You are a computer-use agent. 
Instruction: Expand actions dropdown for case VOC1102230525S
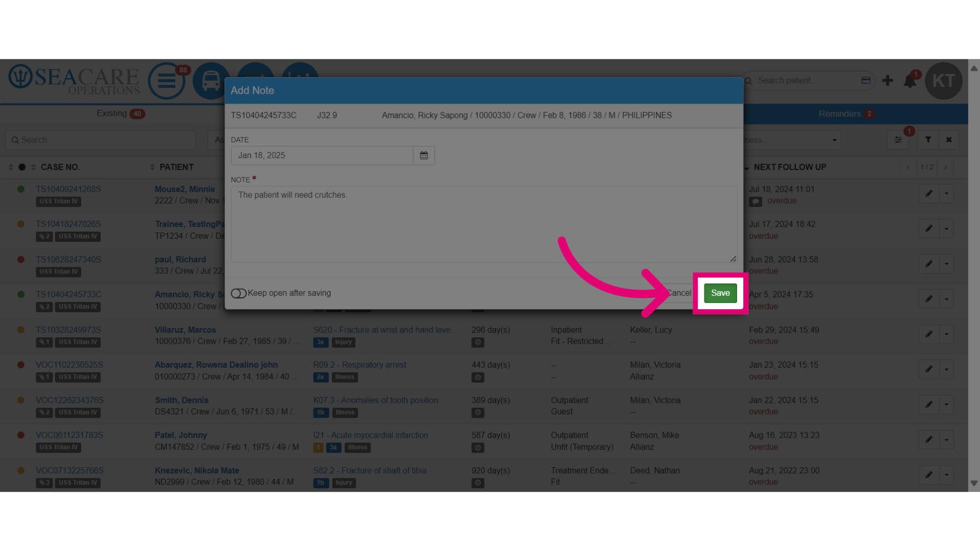click(946, 369)
